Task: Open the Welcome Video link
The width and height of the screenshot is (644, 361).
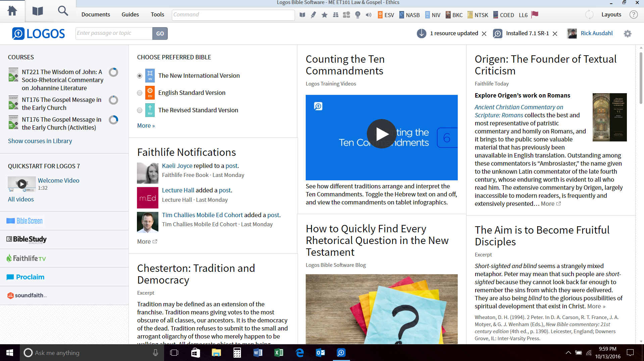Action: pyautogui.click(x=59, y=180)
